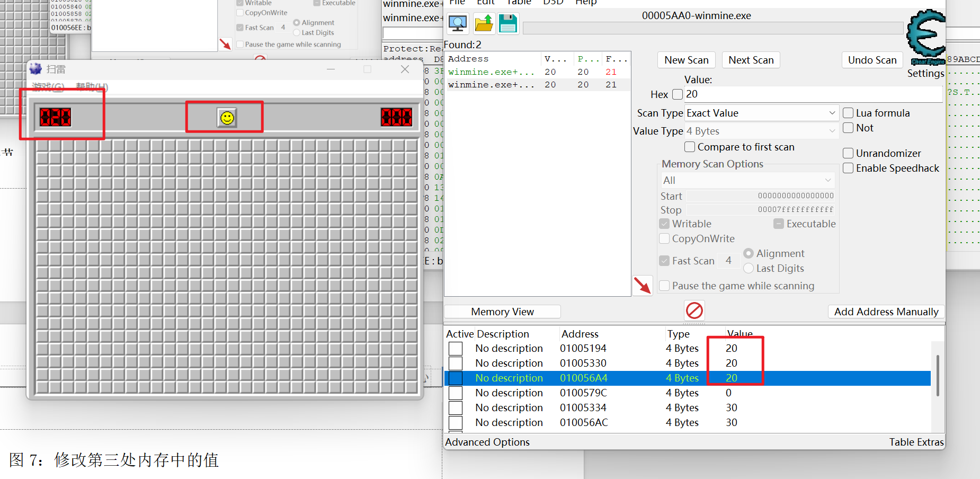The width and height of the screenshot is (980, 479).
Task: Enable Speedhack checkbox
Action: point(848,168)
